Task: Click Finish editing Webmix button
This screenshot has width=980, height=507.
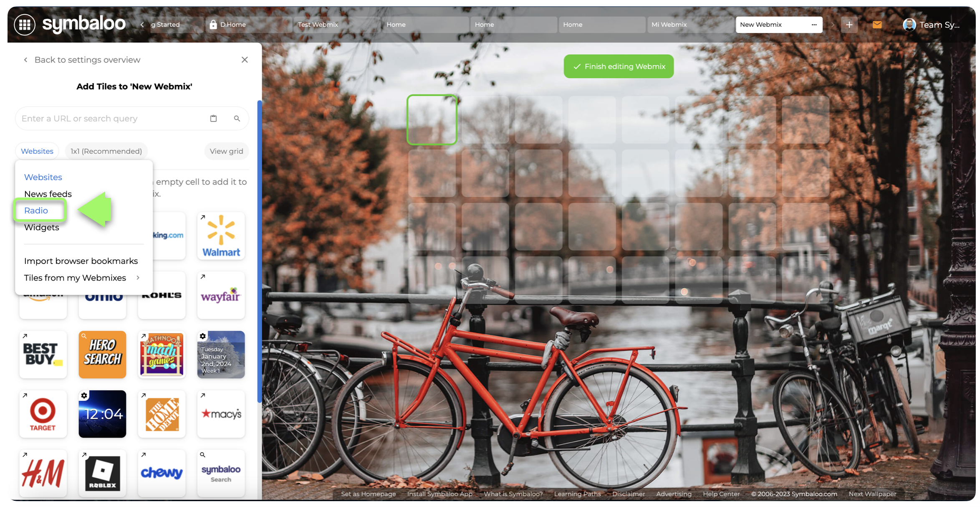Action: pyautogui.click(x=619, y=66)
